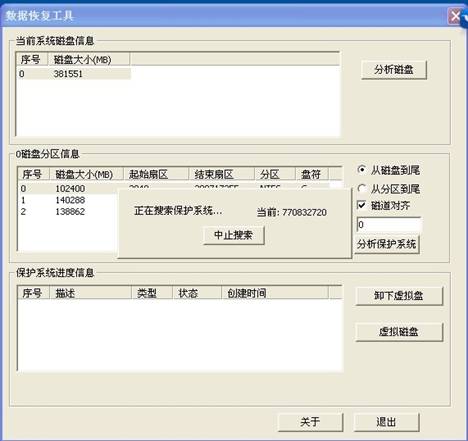
Task: Open the 关于 about dialog
Action: pyautogui.click(x=311, y=422)
